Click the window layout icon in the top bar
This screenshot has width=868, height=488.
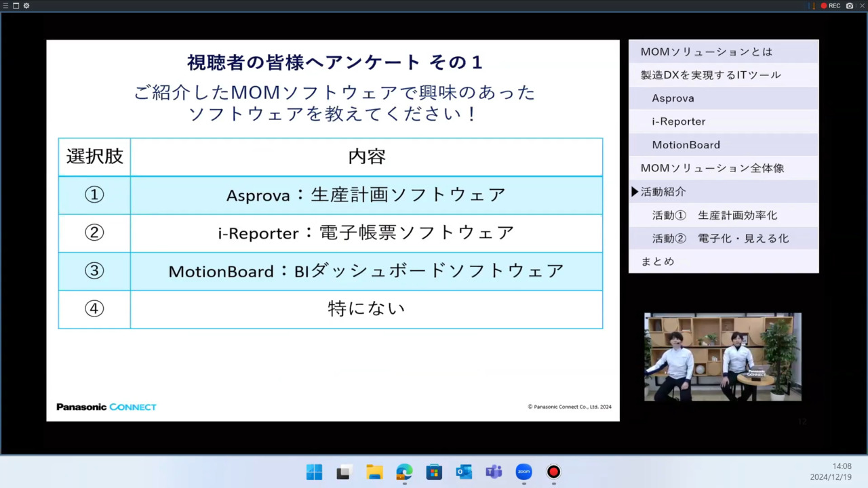pyautogui.click(x=16, y=5)
